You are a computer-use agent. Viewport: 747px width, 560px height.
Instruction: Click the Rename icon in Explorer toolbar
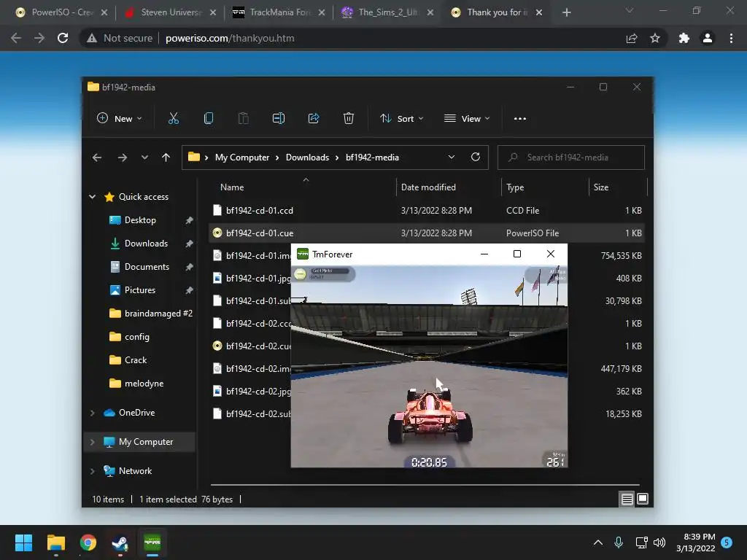pyautogui.click(x=278, y=119)
